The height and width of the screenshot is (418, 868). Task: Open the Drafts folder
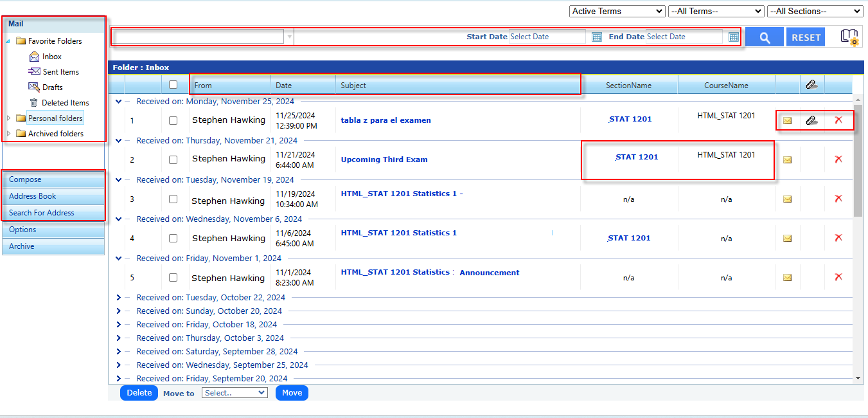[x=52, y=87]
